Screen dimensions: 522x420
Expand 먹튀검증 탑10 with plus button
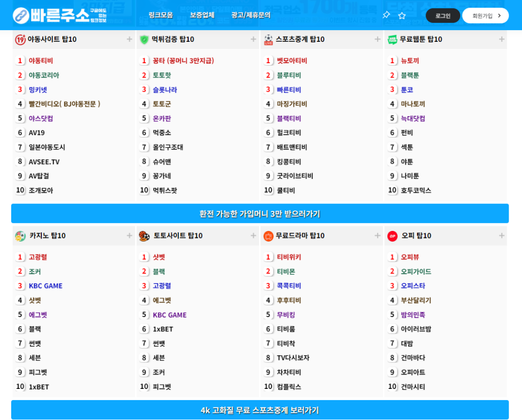click(x=253, y=39)
